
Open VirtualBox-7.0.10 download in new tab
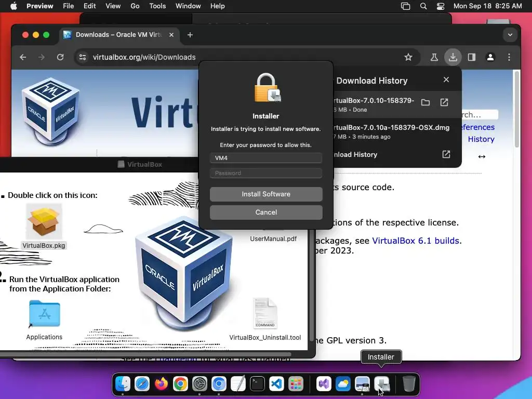click(x=444, y=102)
